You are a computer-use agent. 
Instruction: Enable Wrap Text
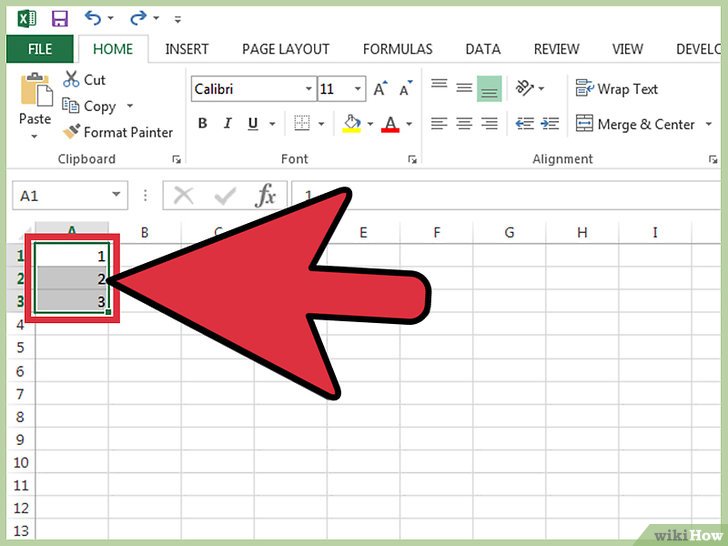click(617, 88)
